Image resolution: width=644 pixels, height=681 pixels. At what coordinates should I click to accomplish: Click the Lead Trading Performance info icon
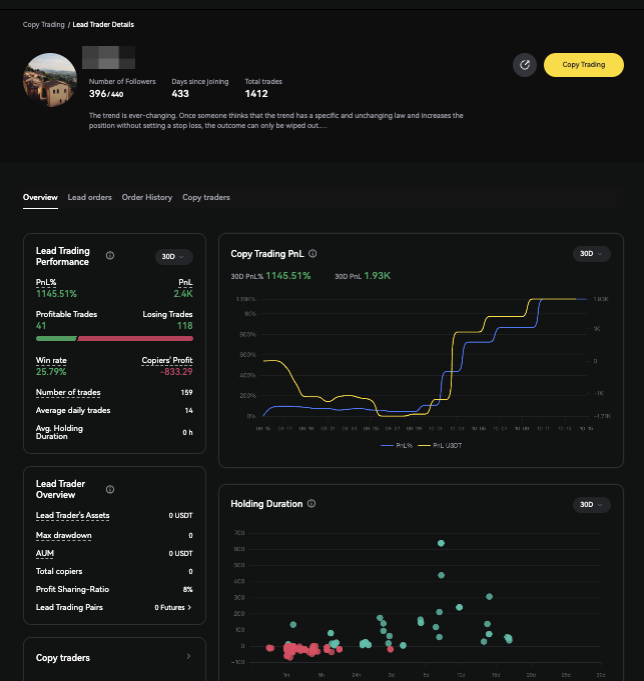point(110,255)
